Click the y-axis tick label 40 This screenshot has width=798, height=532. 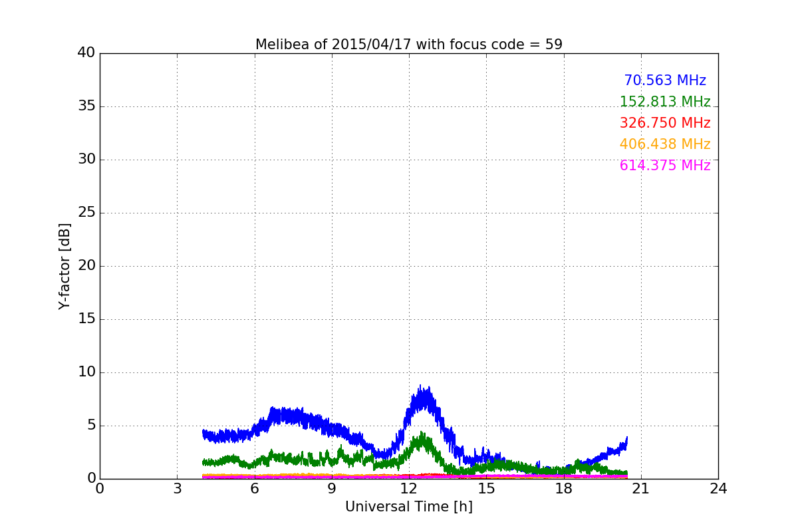pyautogui.click(x=86, y=53)
